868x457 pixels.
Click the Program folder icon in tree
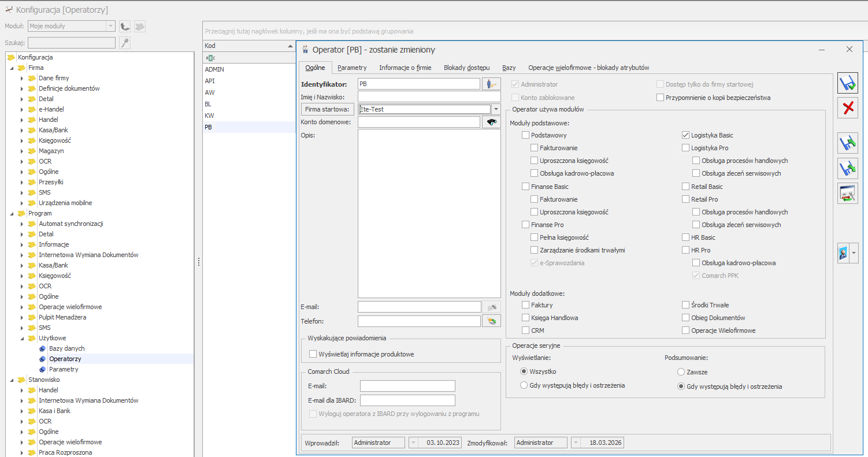click(22, 213)
